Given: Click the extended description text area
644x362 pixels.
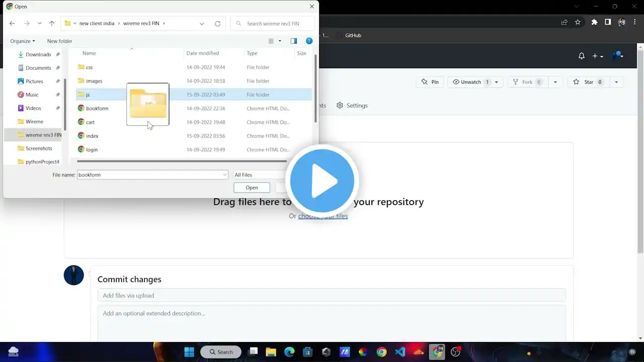Looking at the screenshot, I should (332, 323).
